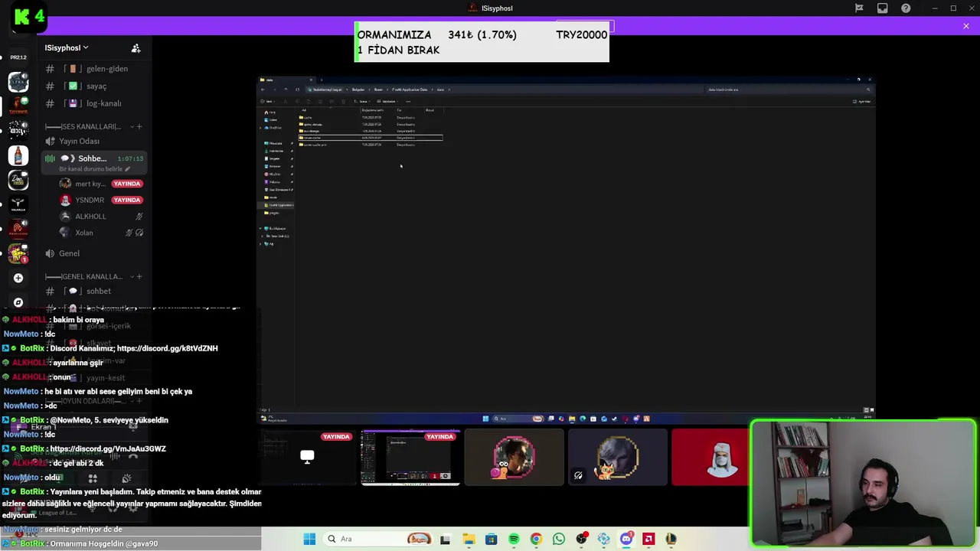Click Discord link in BotRix chat message
Screen dimensions: 980x551
coord(167,348)
